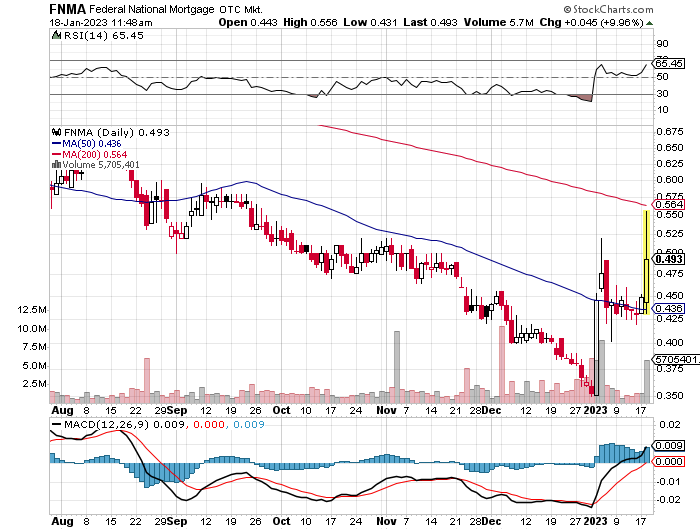Click the candlestick icon beside FNMA (Daily)
Viewport: 700px width, 530px height.
point(57,132)
